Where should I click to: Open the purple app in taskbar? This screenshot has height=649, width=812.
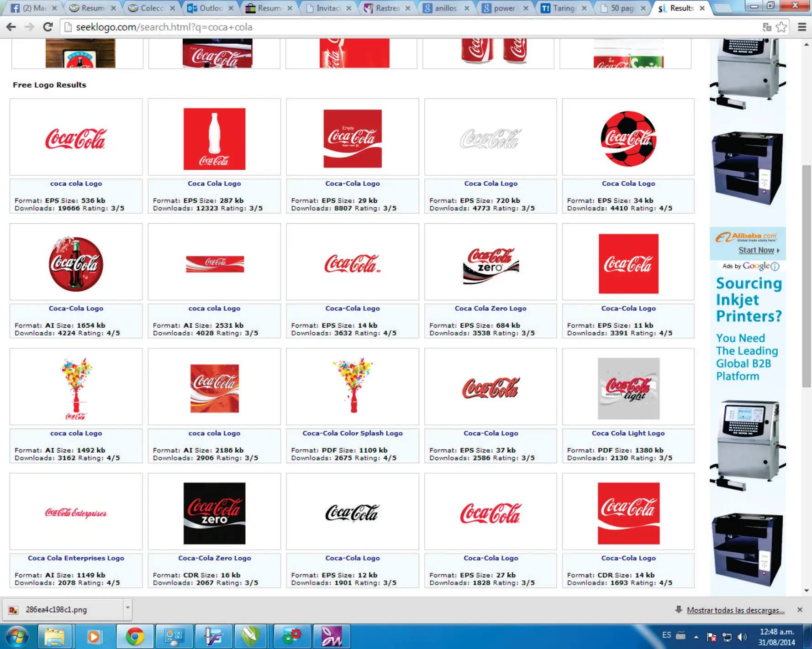tap(331, 636)
